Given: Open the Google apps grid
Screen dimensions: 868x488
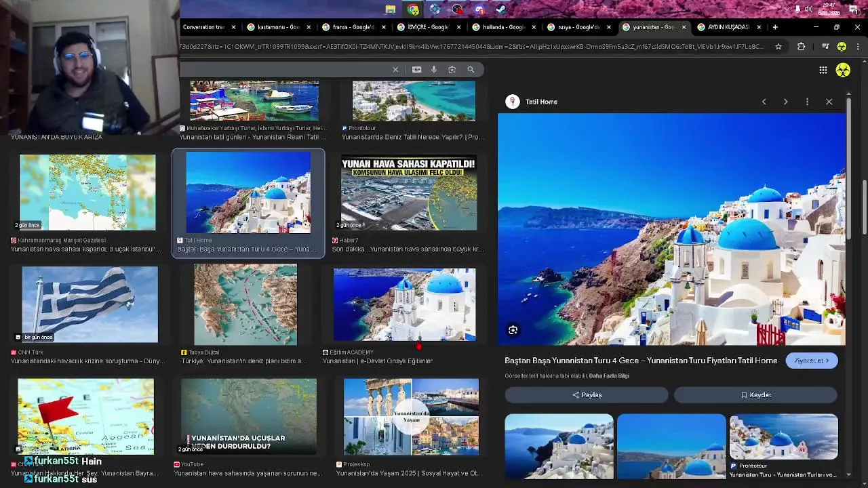Looking at the screenshot, I should tap(823, 70).
